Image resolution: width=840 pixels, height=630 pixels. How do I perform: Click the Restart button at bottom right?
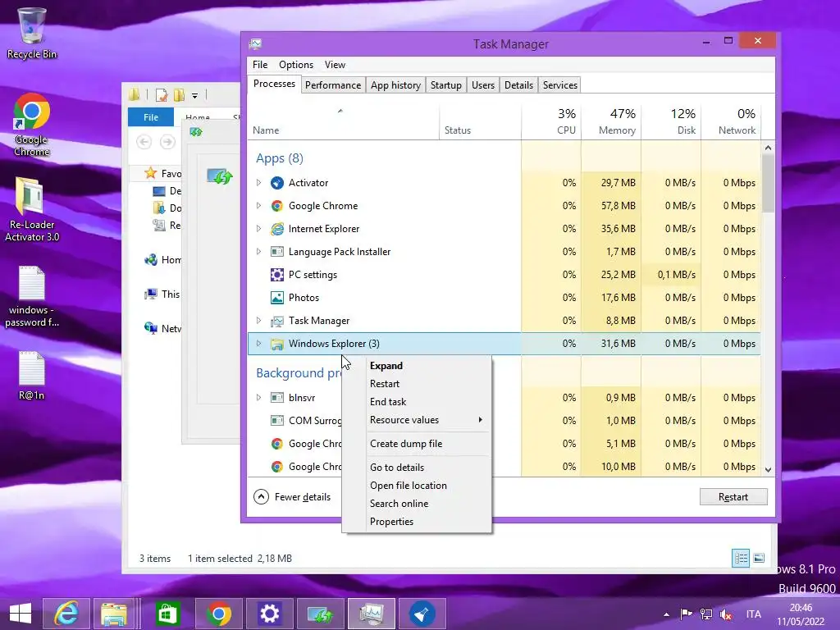coord(733,497)
